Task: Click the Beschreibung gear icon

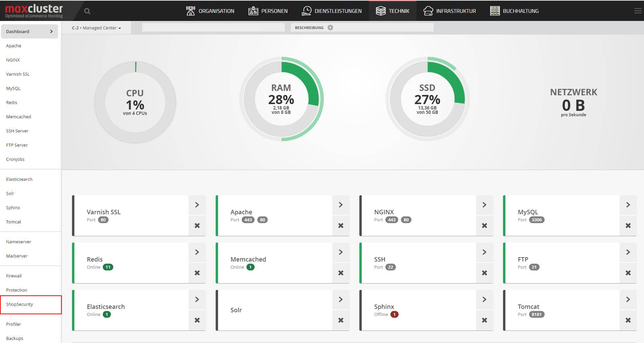Action: [330, 28]
